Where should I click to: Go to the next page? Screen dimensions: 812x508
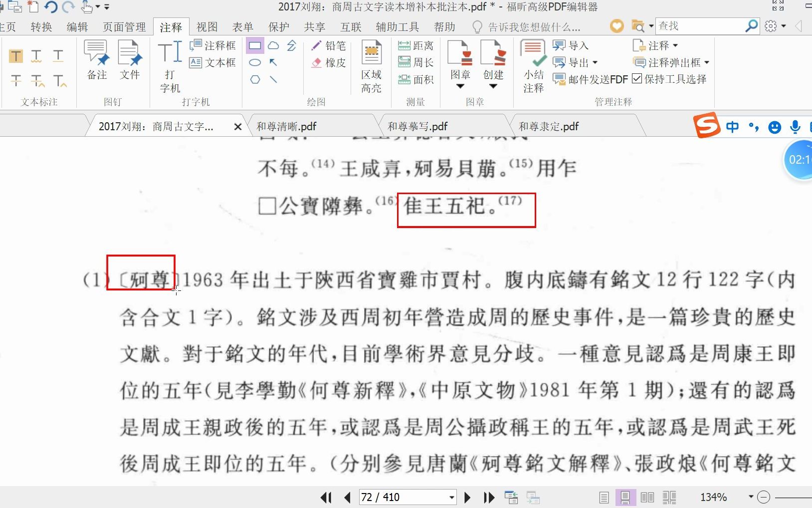coord(467,498)
